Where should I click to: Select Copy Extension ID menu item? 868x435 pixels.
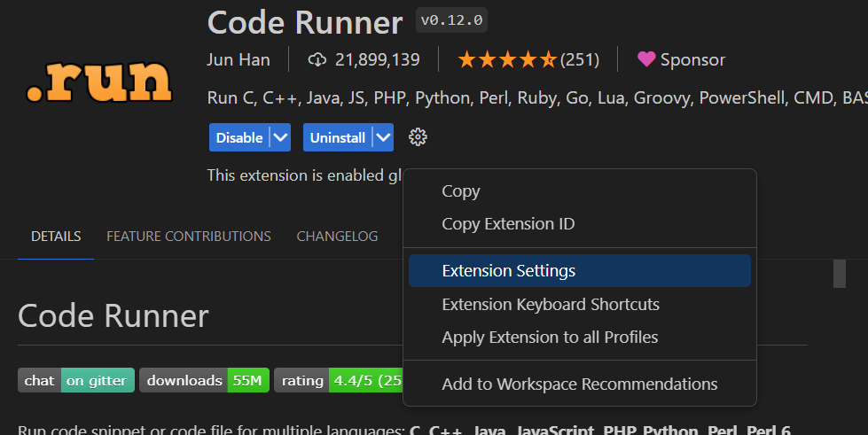point(580,223)
